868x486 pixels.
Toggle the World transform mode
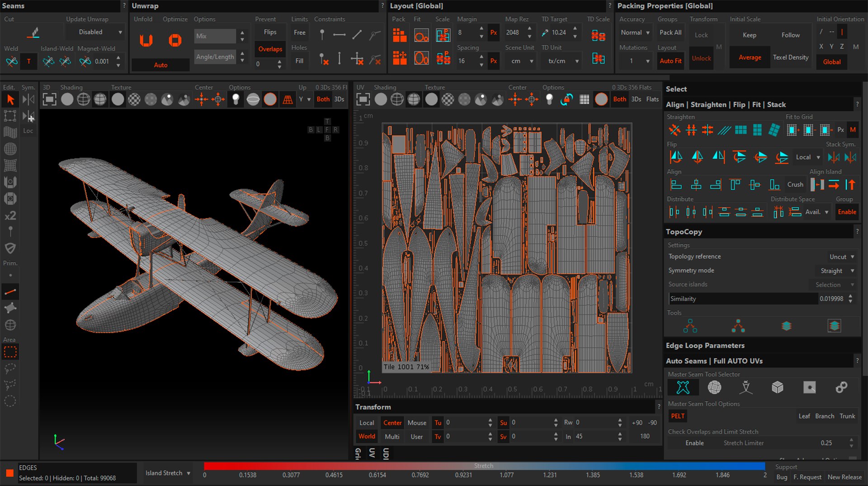tap(367, 436)
